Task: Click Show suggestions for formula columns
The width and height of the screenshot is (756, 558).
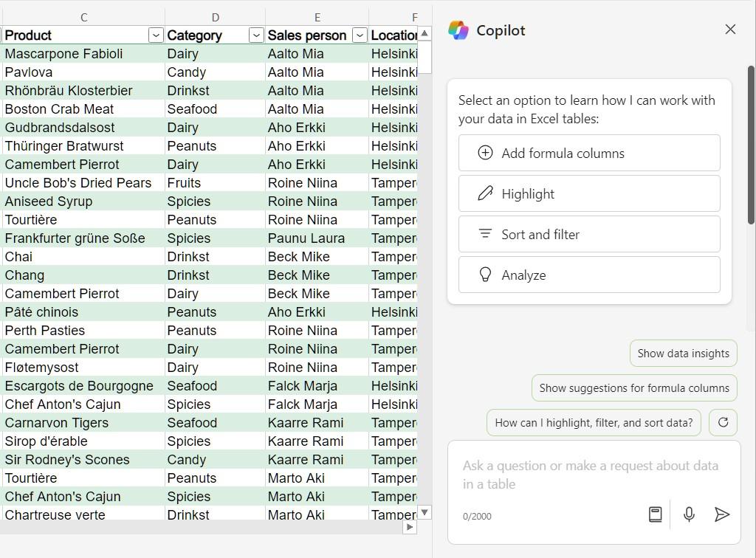Action: 633,387
